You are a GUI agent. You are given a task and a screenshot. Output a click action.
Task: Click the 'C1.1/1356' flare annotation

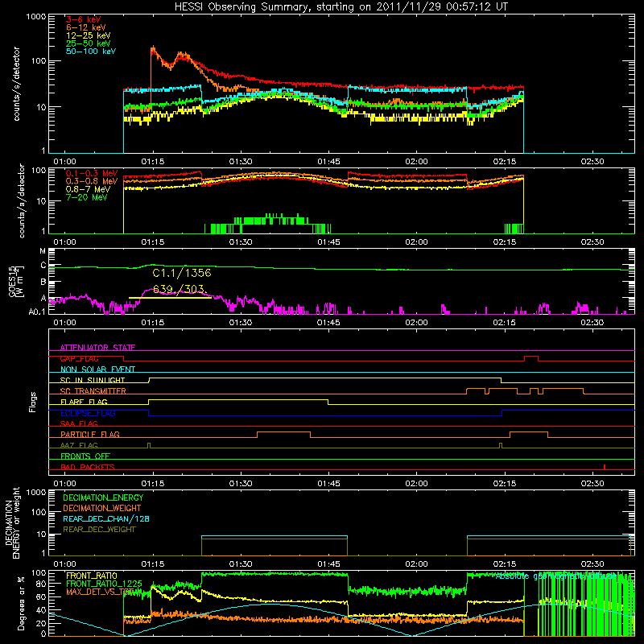tap(182, 273)
